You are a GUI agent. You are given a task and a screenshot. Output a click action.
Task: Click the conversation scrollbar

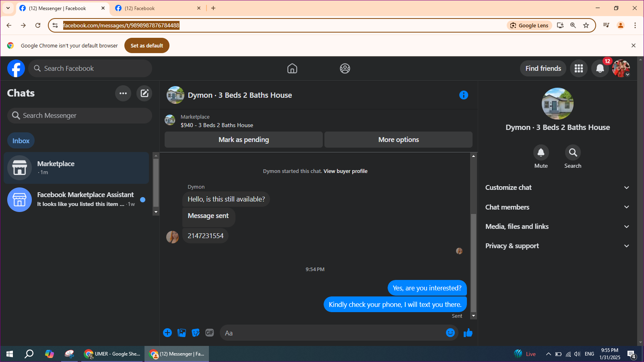point(474,263)
